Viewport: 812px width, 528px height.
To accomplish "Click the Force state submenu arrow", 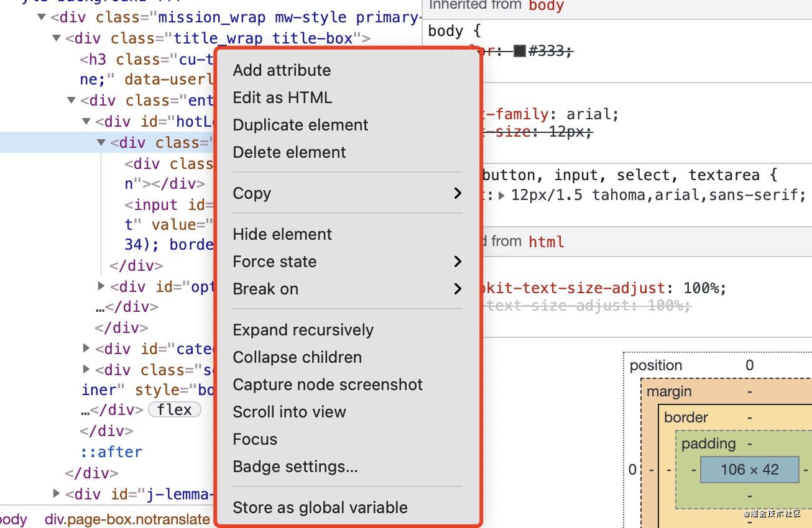I will point(458,262).
